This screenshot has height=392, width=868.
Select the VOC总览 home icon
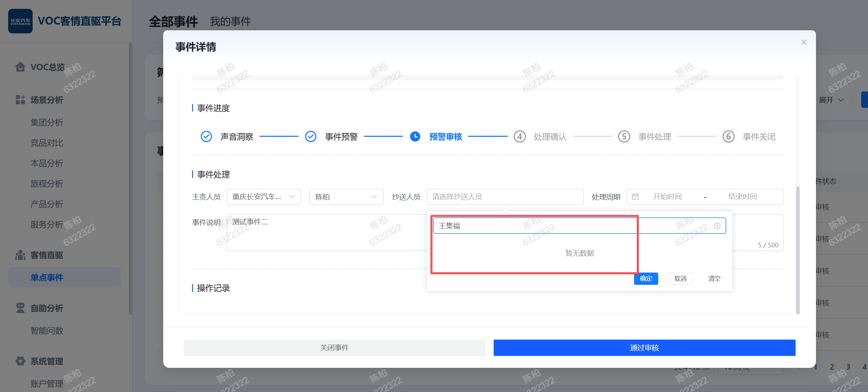click(20, 67)
